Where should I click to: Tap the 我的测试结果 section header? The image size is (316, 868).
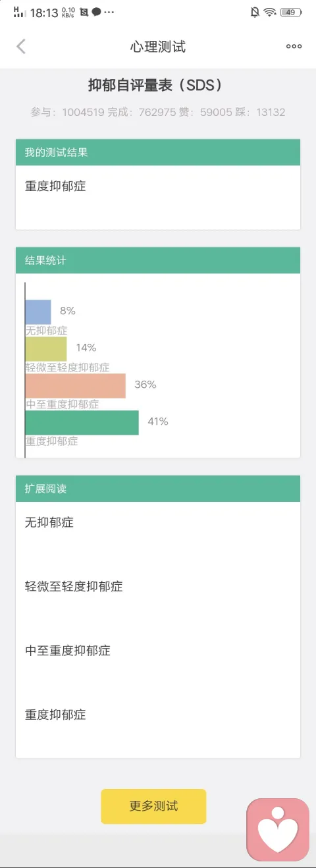point(158,152)
